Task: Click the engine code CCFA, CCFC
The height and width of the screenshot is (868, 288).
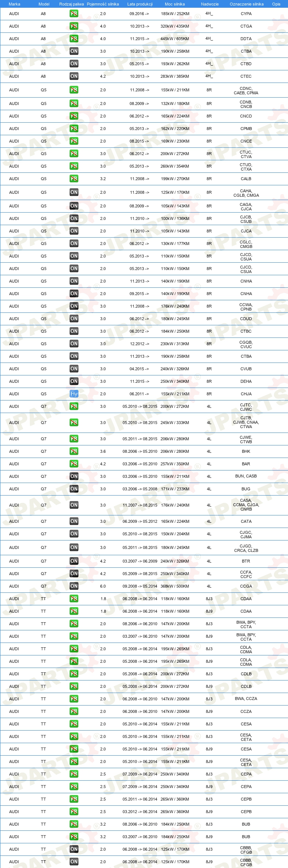Action: coord(246,574)
